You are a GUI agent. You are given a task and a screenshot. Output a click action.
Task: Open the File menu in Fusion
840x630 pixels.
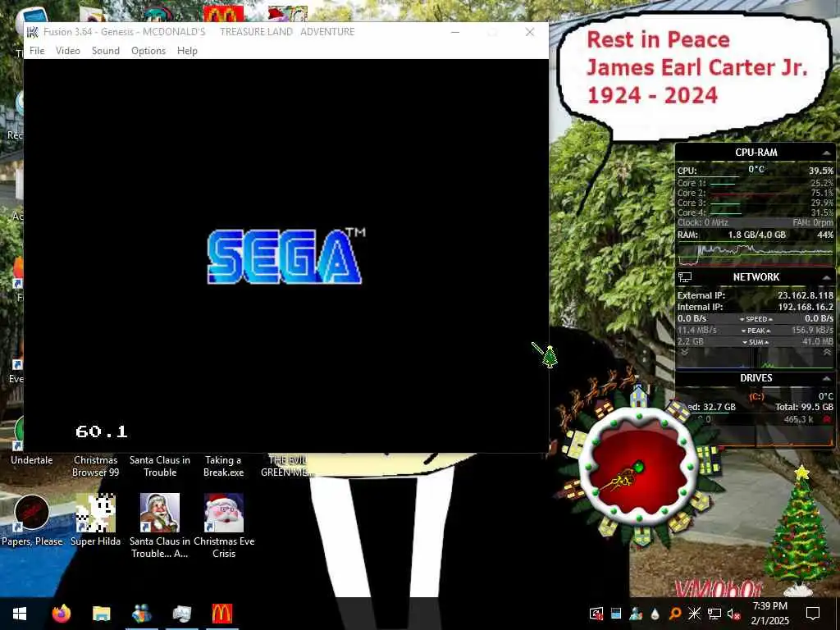37,50
